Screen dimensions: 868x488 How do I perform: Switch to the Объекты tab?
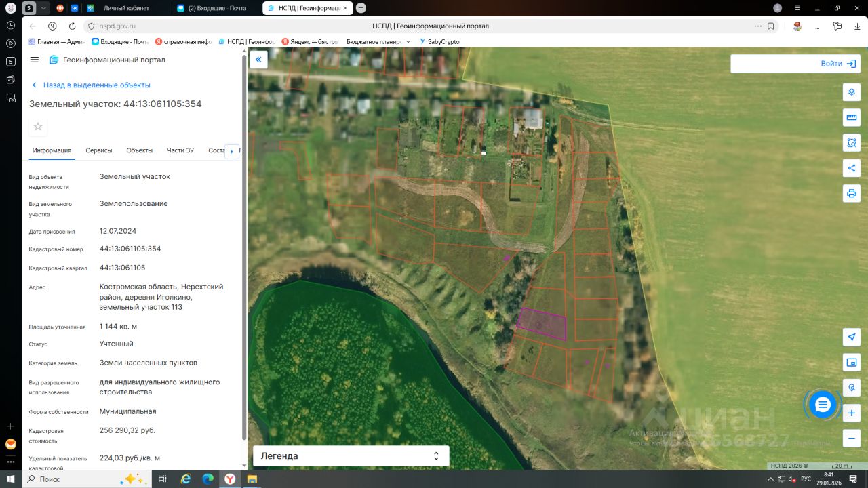click(140, 150)
